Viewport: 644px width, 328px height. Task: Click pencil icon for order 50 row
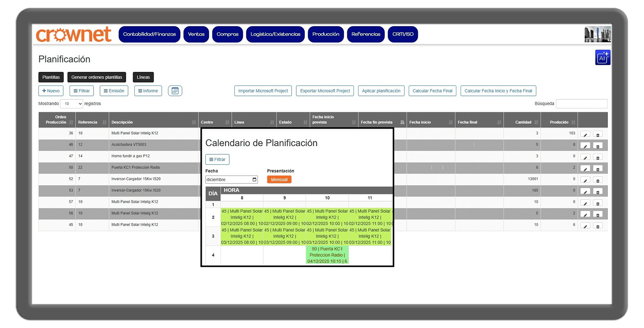pyautogui.click(x=585, y=168)
